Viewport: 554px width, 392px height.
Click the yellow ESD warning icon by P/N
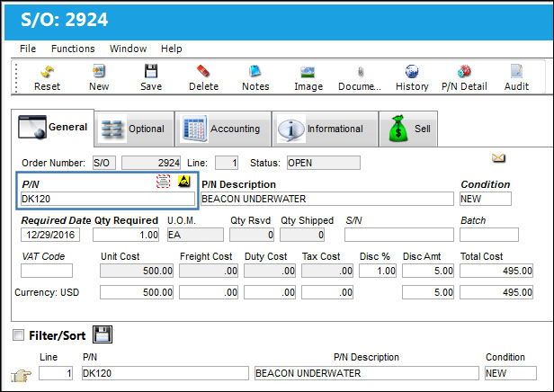(184, 182)
